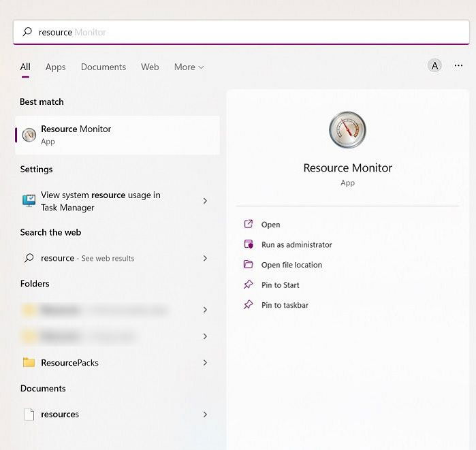Open the resources document result
Image resolution: width=476 pixels, height=450 pixels.
point(118,415)
